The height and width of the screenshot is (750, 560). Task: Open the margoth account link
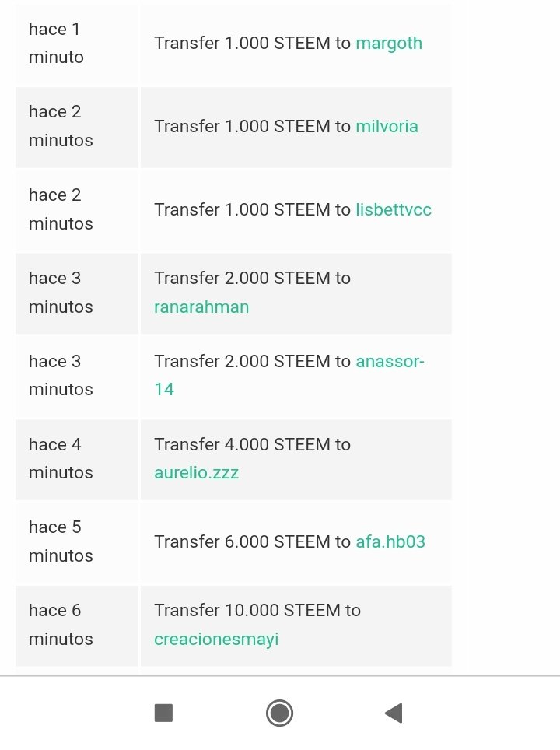pos(389,44)
